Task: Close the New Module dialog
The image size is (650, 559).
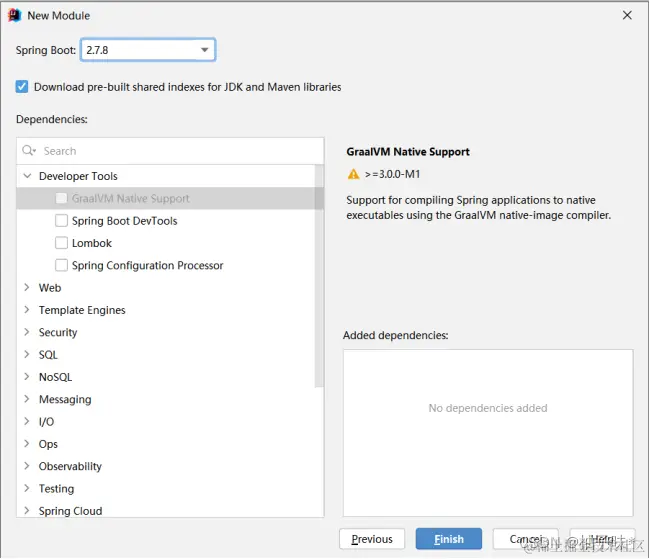Action: 627,15
